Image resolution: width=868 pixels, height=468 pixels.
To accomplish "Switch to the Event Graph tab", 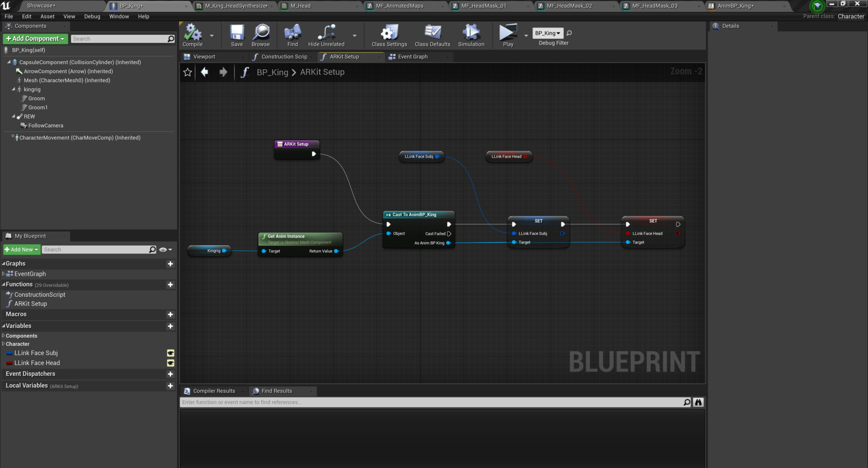I will (x=412, y=56).
